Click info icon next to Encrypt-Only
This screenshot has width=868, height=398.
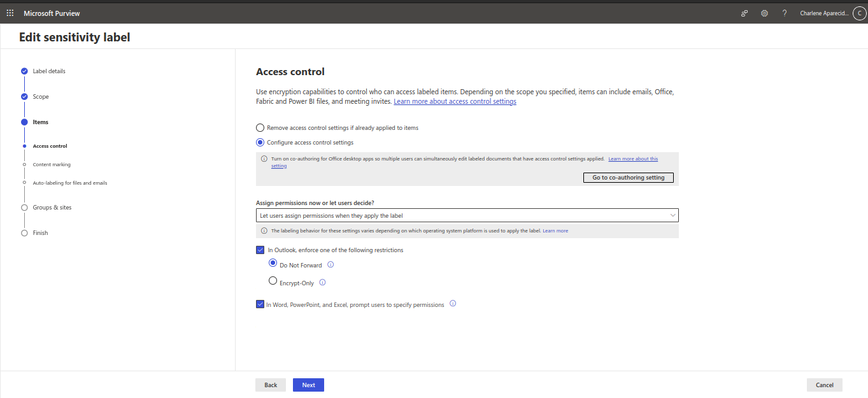pos(322,282)
